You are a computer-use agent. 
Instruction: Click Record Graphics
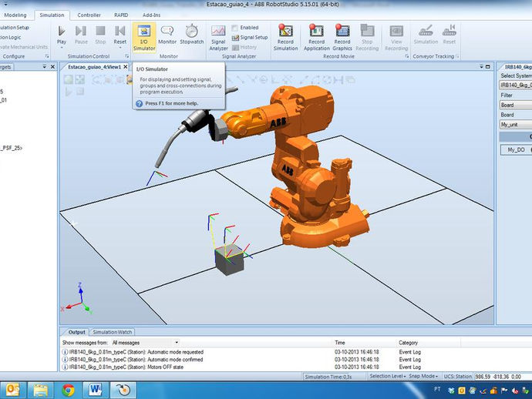pos(342,38)
